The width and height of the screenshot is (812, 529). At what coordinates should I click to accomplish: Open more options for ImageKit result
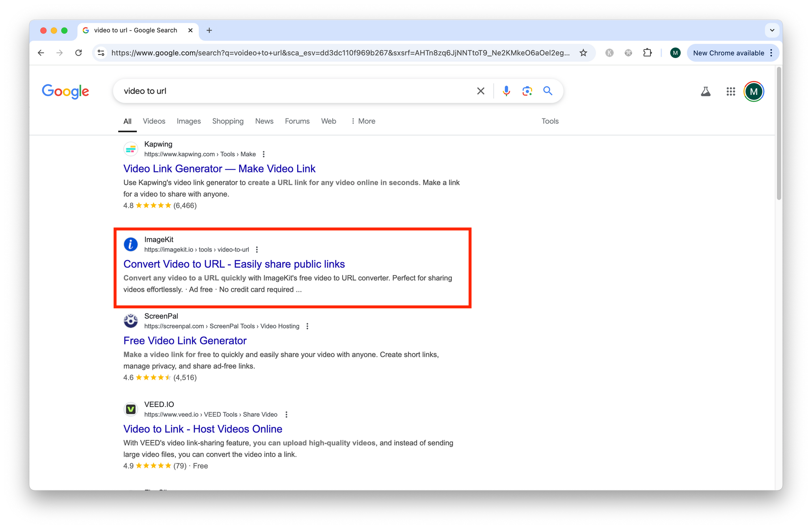[257, 249]
